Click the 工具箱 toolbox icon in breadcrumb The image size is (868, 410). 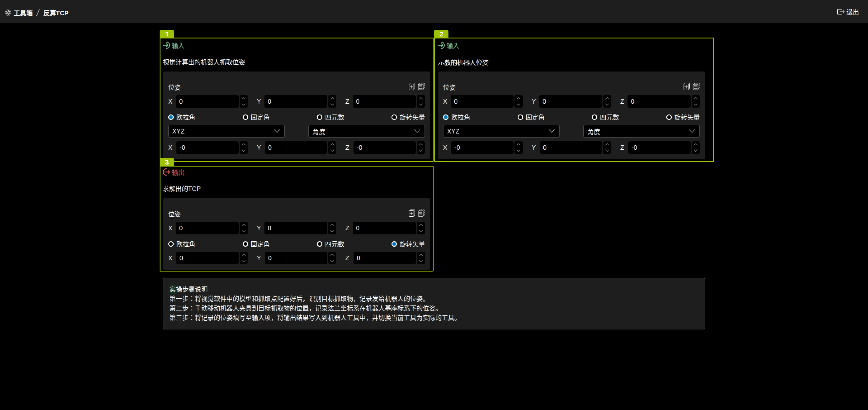pyautogui.click(x=8, y=13)
